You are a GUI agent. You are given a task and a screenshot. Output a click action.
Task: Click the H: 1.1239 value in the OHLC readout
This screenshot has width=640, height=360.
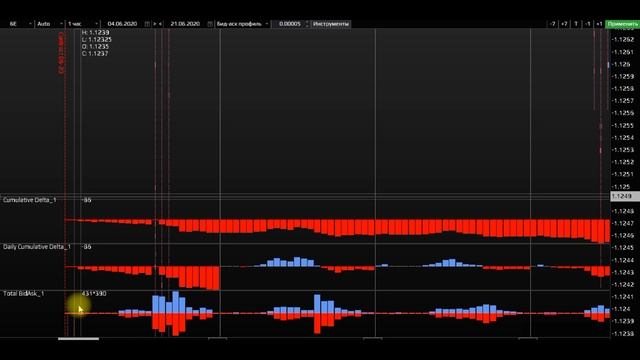coord(96,32)
